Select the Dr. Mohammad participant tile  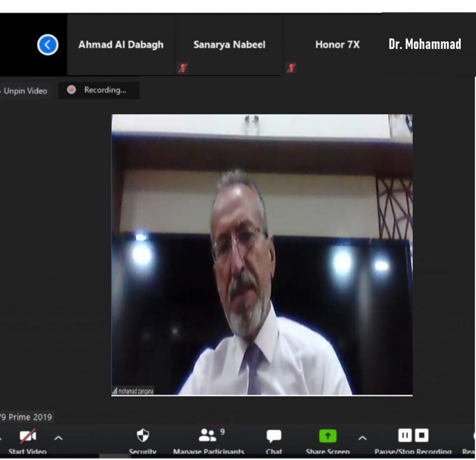click(425, 45)
